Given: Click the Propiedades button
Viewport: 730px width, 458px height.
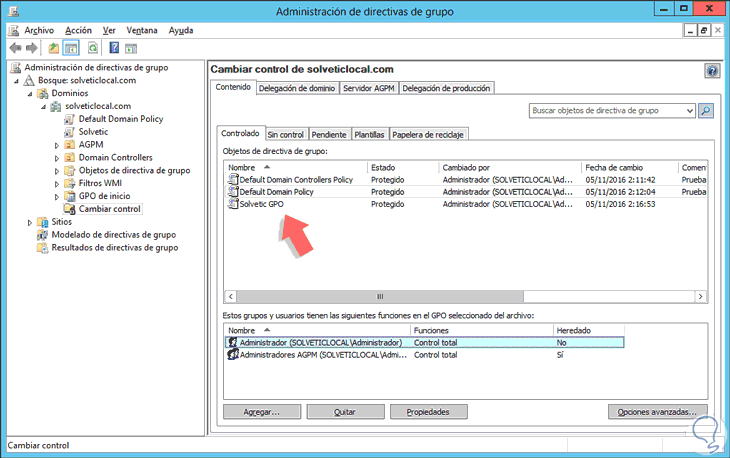Looking at the screenshot, I should coord(428,412).
